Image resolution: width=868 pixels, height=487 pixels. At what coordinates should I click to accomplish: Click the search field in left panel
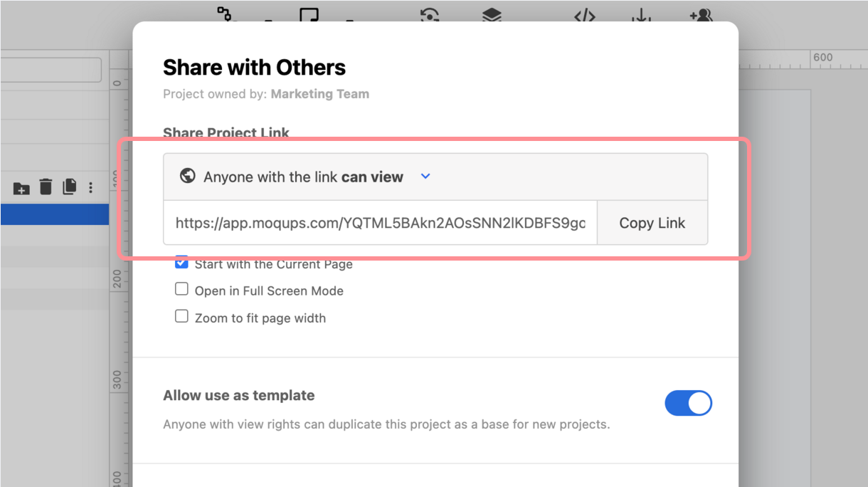(51, 70)
